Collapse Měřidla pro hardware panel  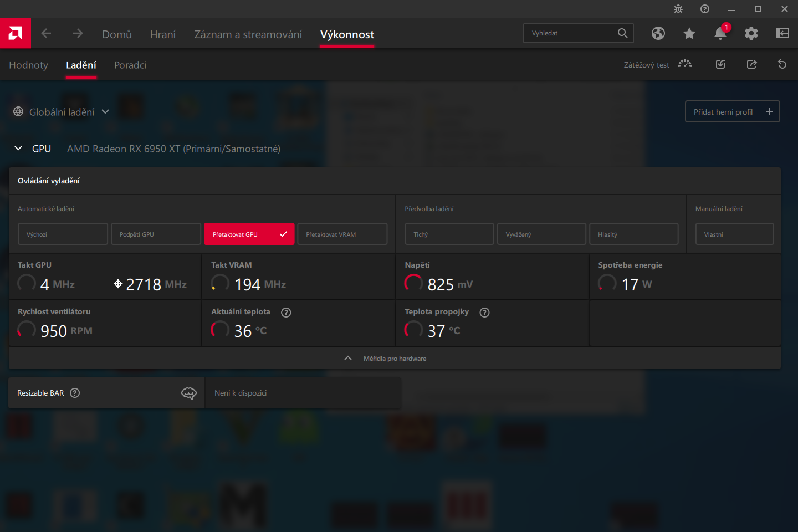(395, 359)
